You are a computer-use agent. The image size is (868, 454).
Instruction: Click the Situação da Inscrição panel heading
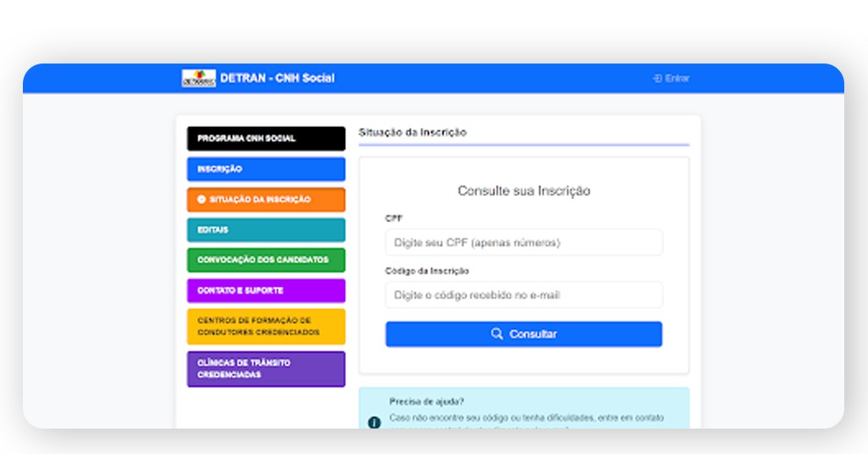[412, 133]
